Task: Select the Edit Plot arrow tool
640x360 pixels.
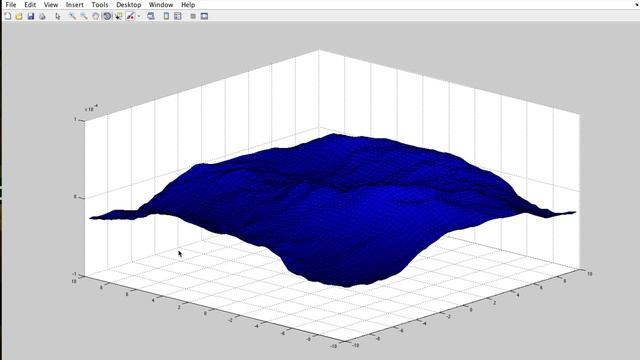Action: coord(58,16)
